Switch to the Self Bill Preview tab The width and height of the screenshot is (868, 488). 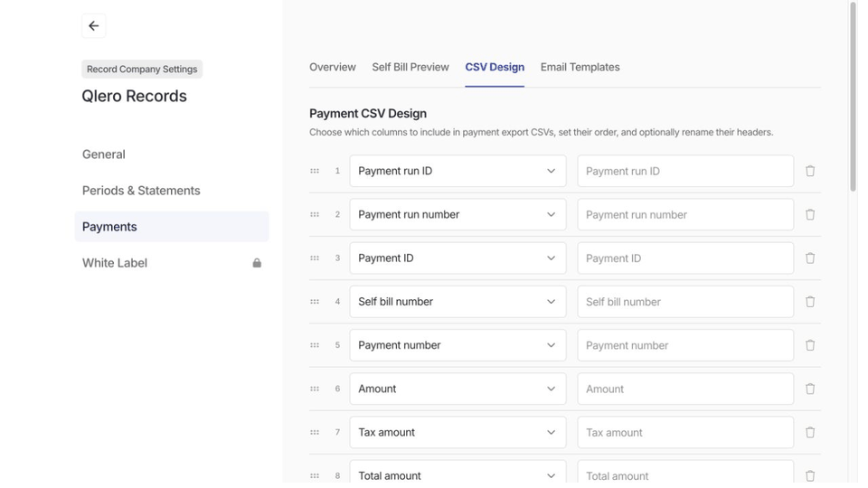point(410,68)
